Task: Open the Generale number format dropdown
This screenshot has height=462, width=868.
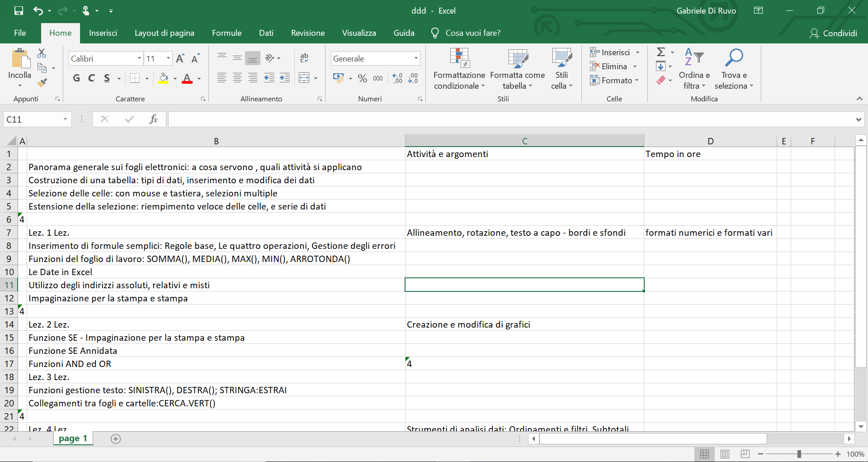Action: point(416,58)
